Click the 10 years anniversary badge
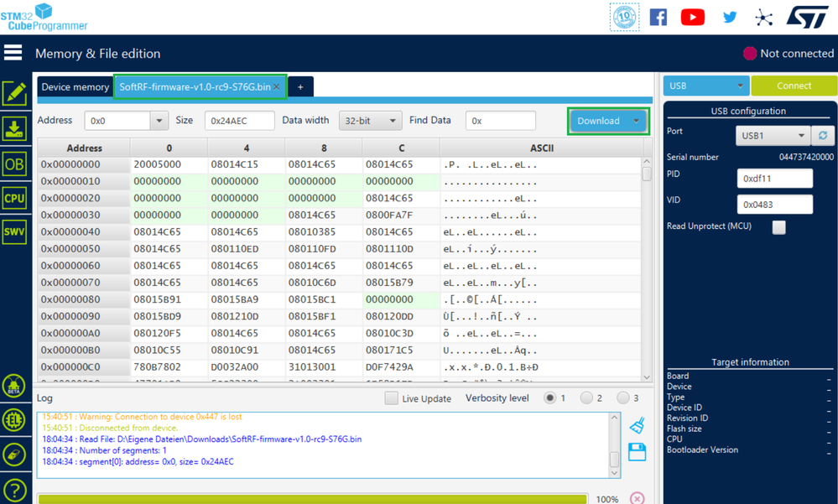The height and width of the screenshot is (504, 838). pos(625,17)
